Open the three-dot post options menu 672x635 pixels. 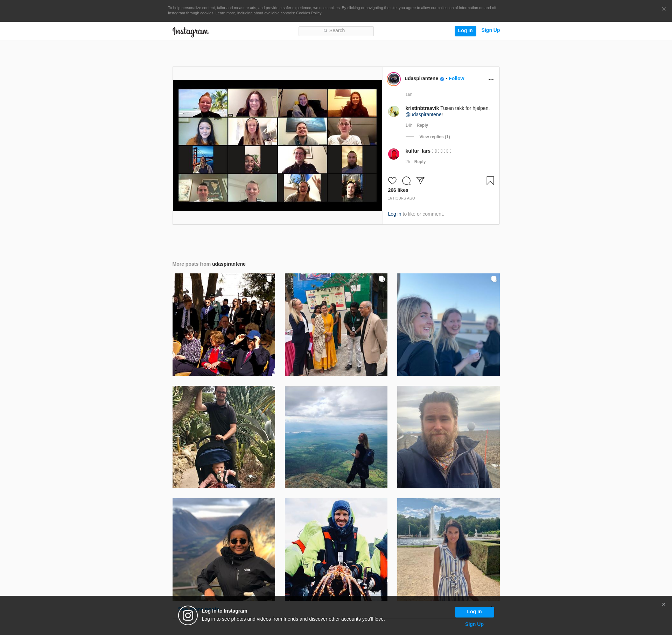click(x=491, y=79)
